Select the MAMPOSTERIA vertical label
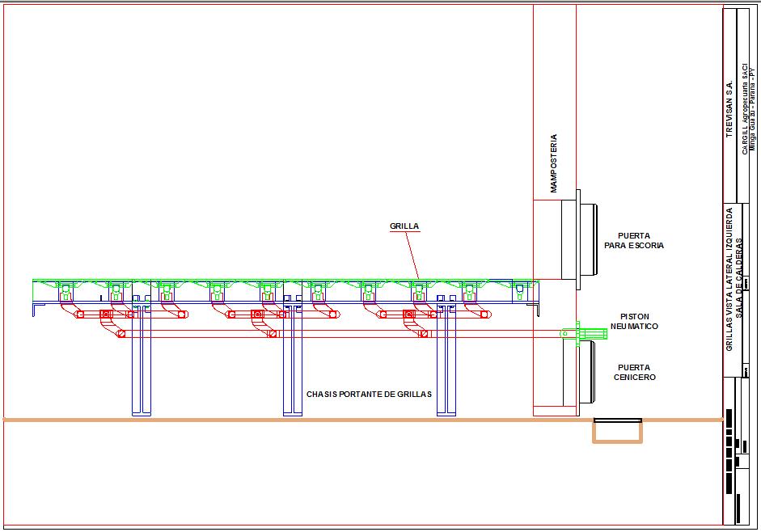Screen dimensions: 761x532 (x=554, y=163)
